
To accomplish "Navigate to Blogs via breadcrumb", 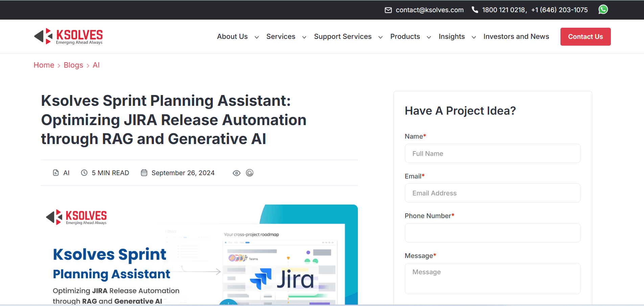I will click(x=73, y=65).
